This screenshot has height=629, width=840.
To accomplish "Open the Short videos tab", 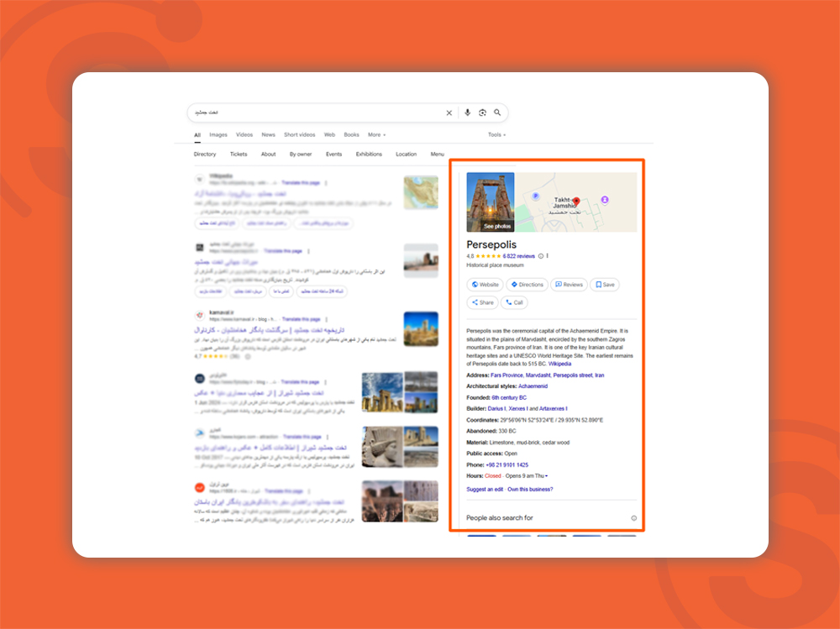I will [300, 135].
